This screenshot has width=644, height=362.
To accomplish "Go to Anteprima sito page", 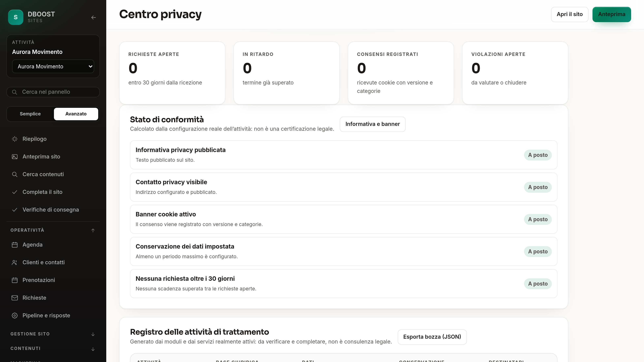I will click(x=53, y=157).
